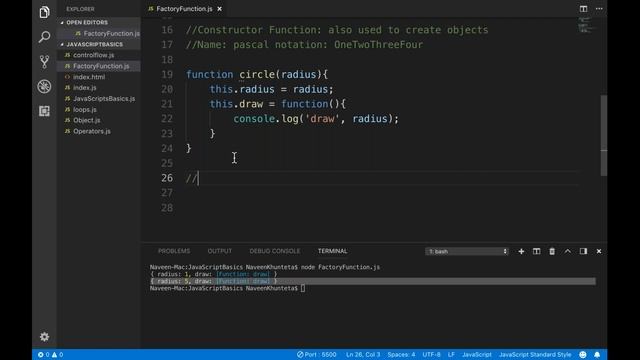Change file encoding UTF-8
This screenshot has height=360, width=640.
431,355
